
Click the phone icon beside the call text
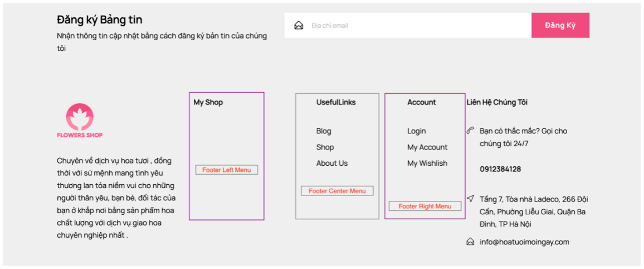tap(470, 131)
